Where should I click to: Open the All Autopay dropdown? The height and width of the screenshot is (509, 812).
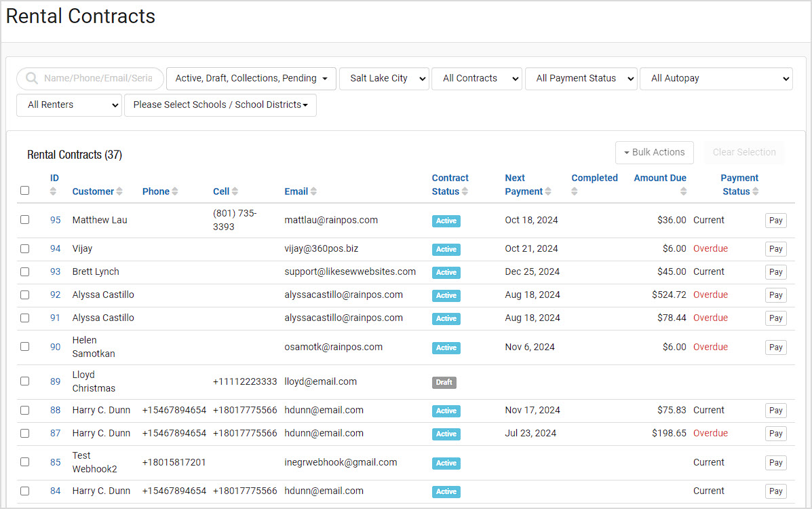(716, 78)
